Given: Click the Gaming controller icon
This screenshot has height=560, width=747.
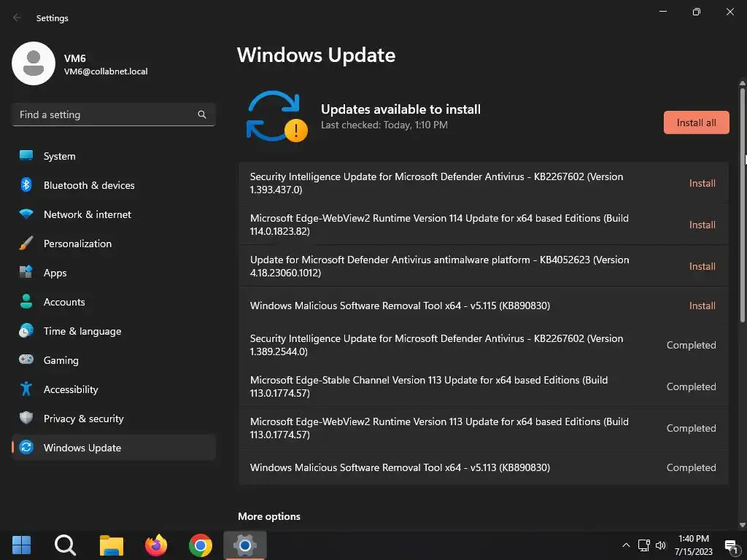Looking at the screenshot, I should 26,359.
